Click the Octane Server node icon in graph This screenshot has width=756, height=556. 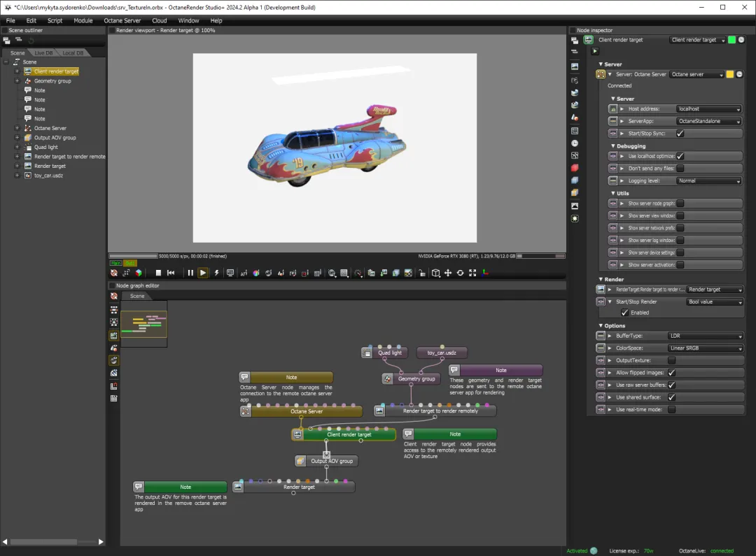(x=245, y=411)
